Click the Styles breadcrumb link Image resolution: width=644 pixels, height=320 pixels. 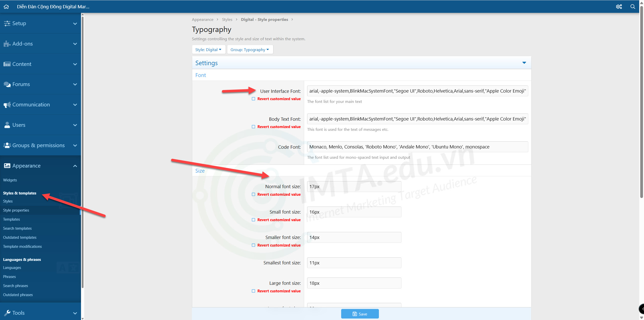point(227,20)
